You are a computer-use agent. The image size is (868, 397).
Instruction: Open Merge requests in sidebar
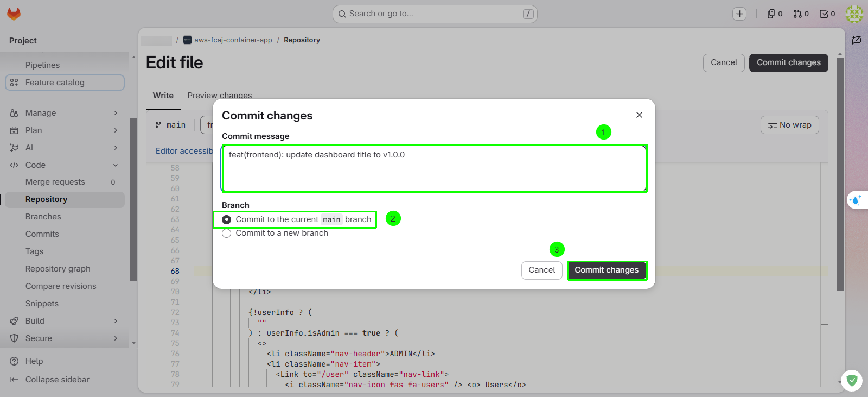pyautogui.click(x=65, y=182)
